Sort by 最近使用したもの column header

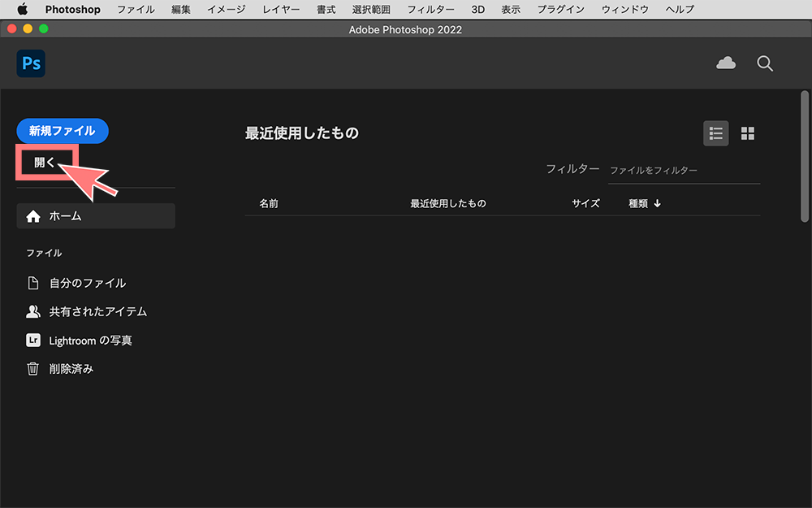pos(448,203)
